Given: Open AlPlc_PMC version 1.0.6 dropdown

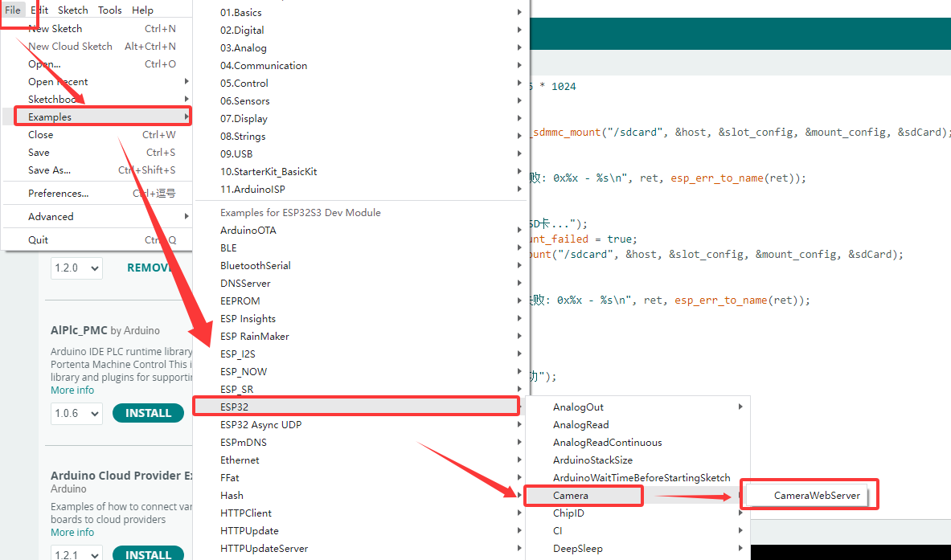Looking at the screenshot, I should [76, 413].
